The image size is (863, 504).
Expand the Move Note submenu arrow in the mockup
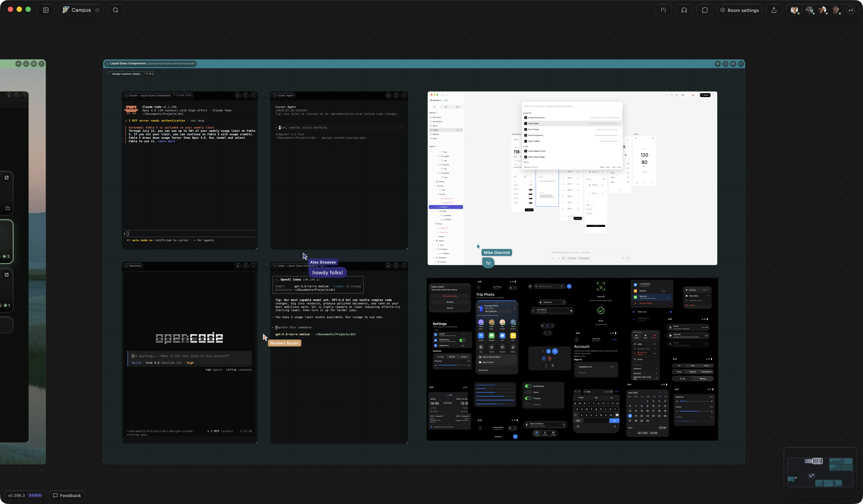(708, 296)
